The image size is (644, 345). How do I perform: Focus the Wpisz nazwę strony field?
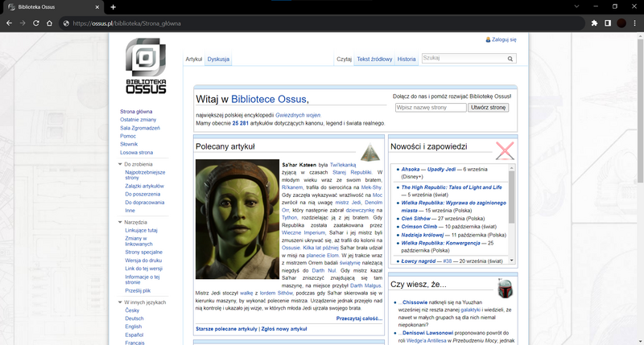pos(431,108)
